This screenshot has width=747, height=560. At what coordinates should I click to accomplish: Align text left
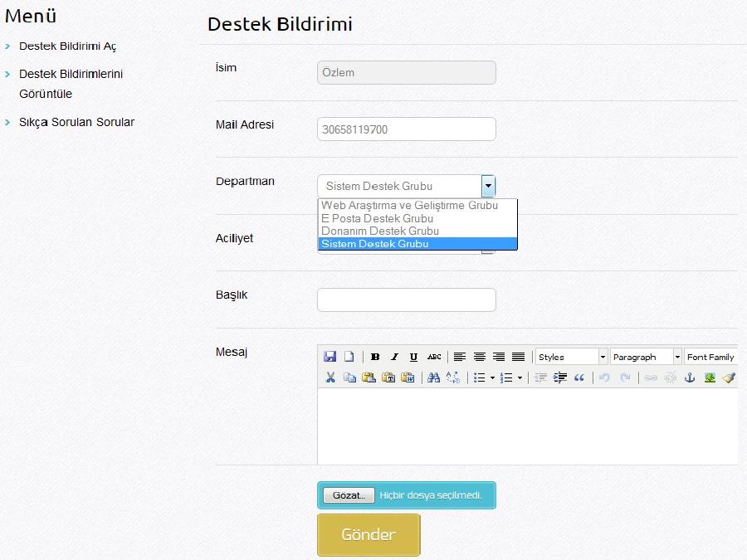(x=460, y=357)
